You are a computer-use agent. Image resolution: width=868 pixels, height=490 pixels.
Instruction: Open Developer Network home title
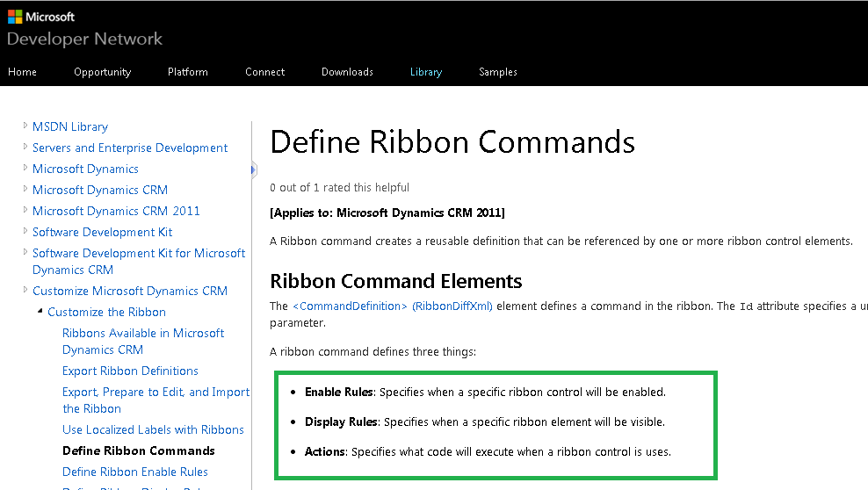[84, 39]
